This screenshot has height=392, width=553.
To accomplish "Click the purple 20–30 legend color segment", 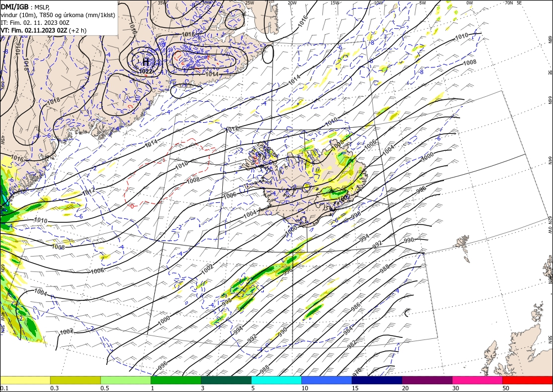I will tap(427, 380).
